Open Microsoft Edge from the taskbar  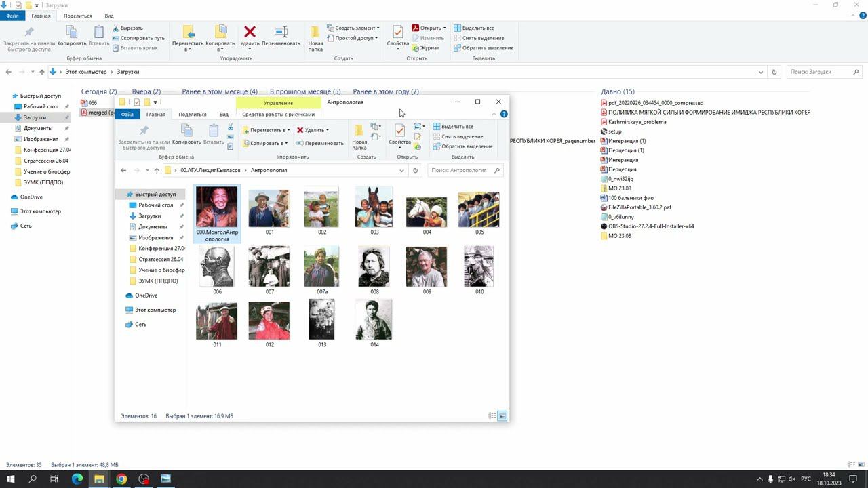(x=77, y=479)
